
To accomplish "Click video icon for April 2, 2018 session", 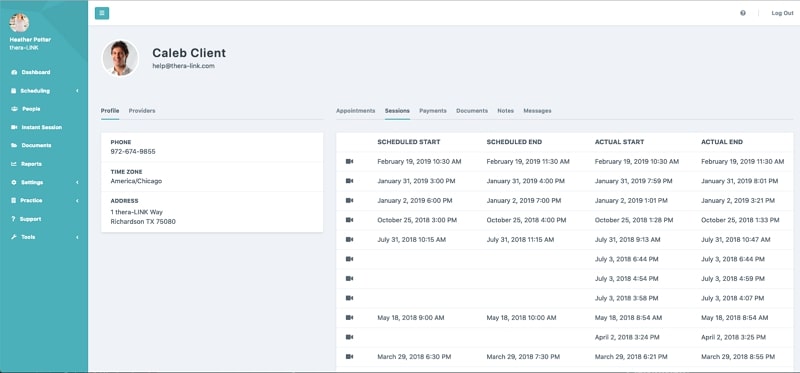I will [x=349, y=337].
